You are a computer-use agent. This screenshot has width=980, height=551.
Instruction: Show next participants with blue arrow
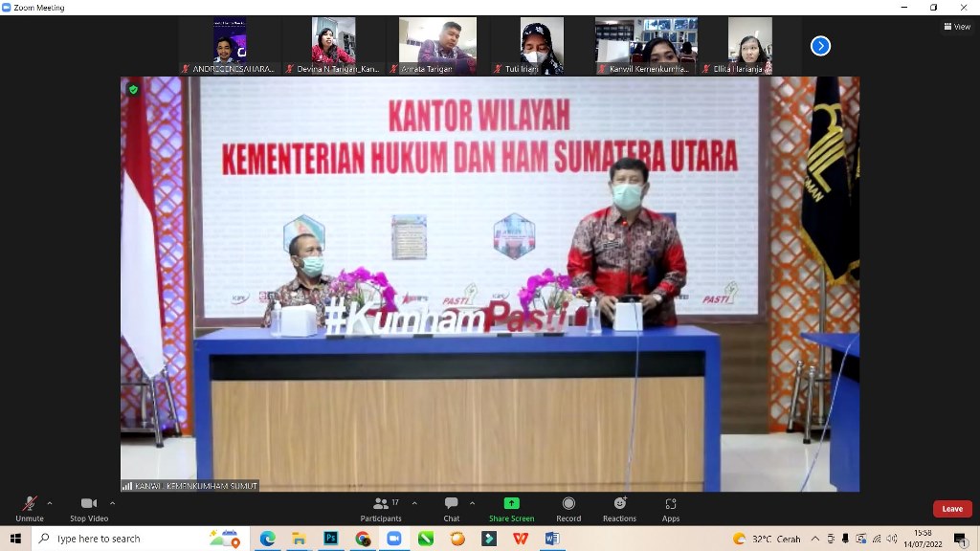(820, 46)
